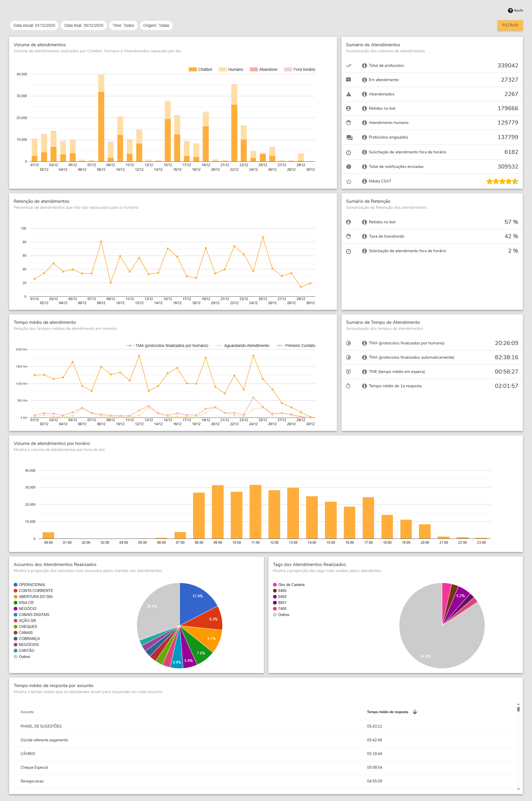Click info icon beside Média CSAT

[x=364, y=181]
